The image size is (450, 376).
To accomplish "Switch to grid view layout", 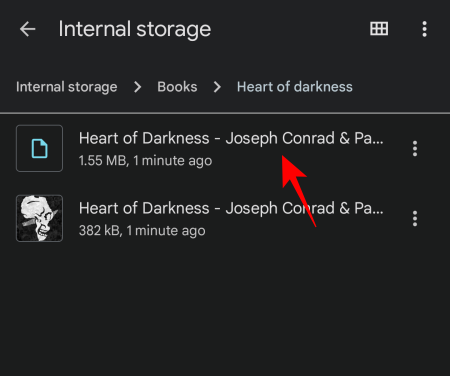I will (x=379, y=29).
